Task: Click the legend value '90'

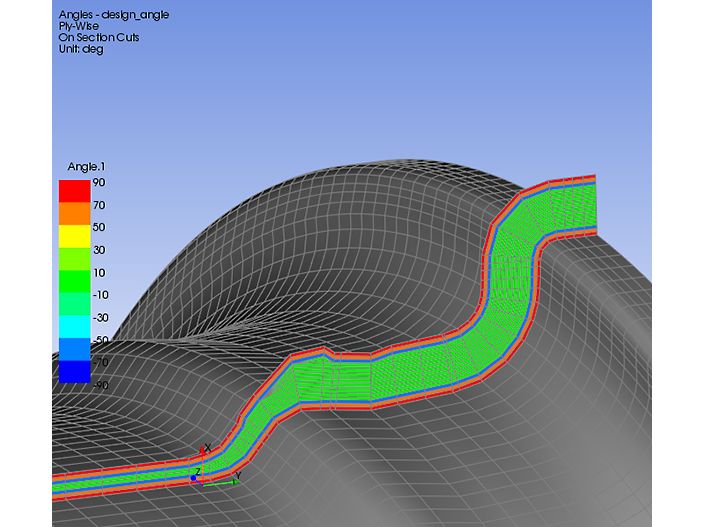Action: [99, 182]
